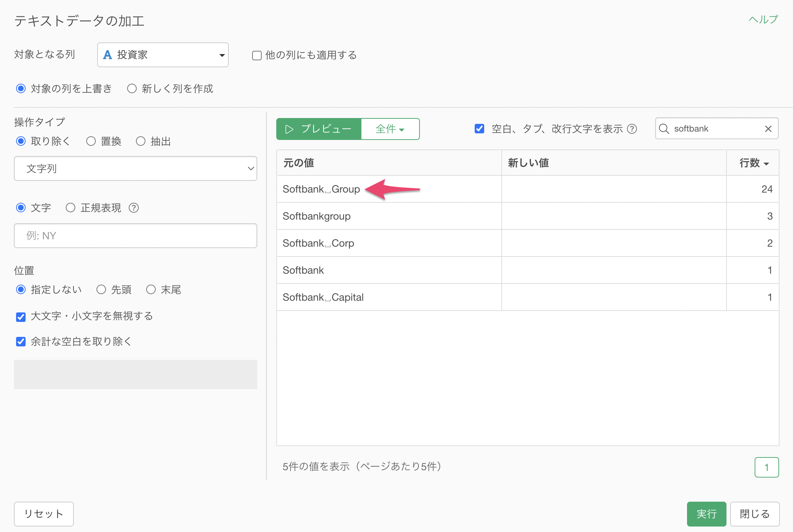The height and width of the screenshot is (532, 793).
Task: Toggle 余計な空白を取り除く checkbox
Action: point(21,342)
